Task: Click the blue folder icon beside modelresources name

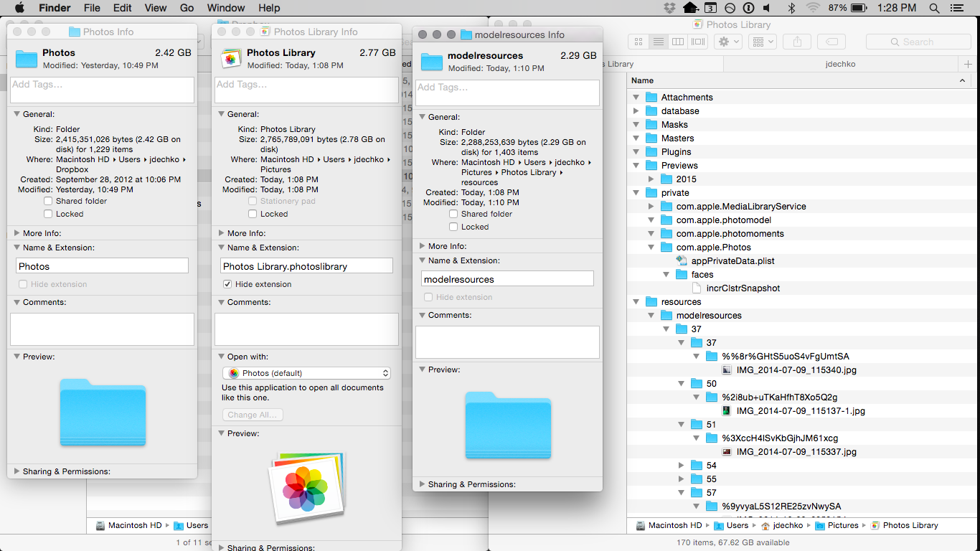Action: [x=432, y=61]
